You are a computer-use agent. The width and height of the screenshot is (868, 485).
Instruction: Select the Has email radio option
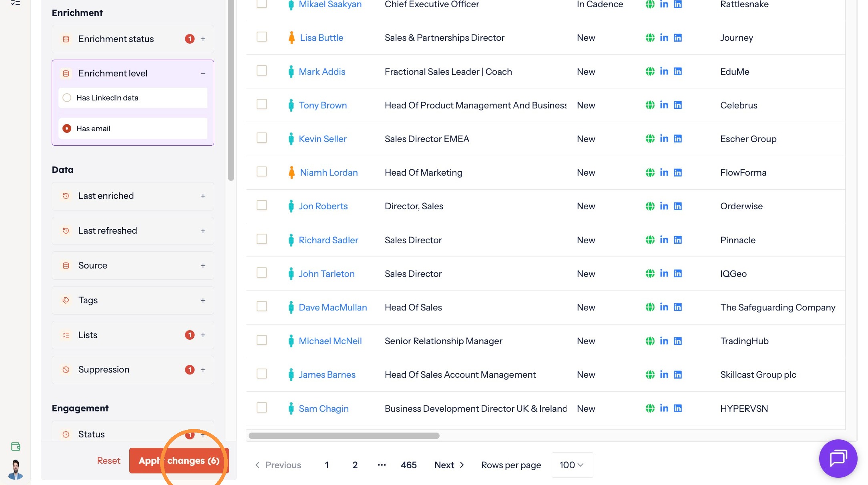tap(67, 128)
